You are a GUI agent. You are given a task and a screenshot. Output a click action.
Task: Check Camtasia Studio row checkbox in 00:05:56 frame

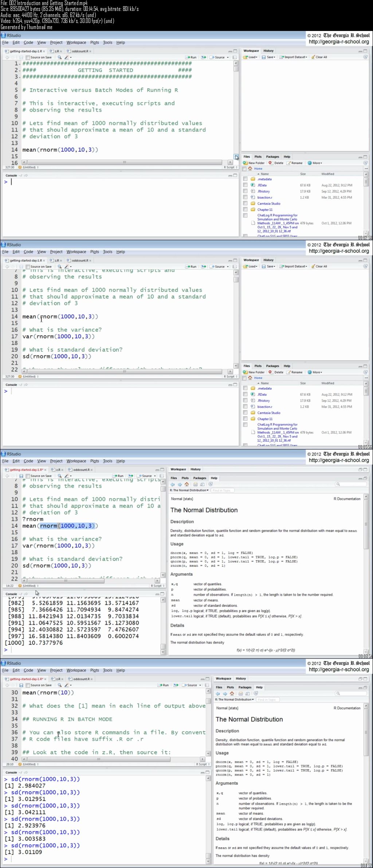pyautogui.click(x=245, y=413)
